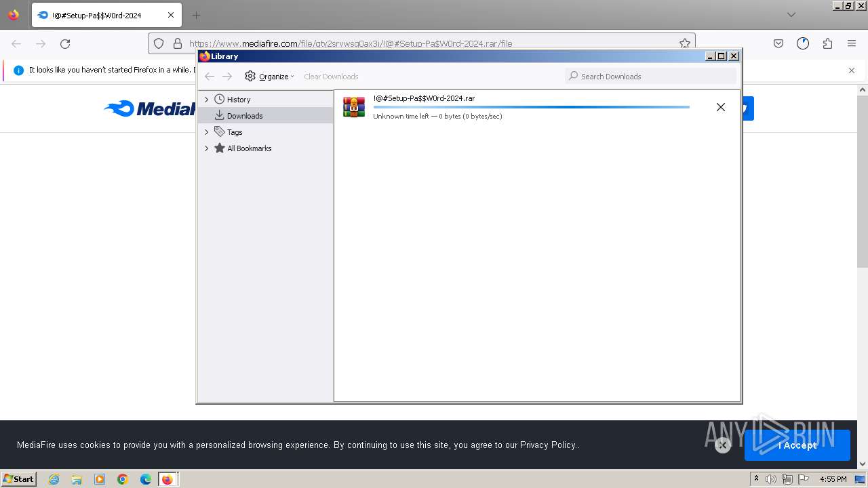This screenshot has height=488, width=868.
Task: Expand the Tags tree node
Action: coord(207,132)
